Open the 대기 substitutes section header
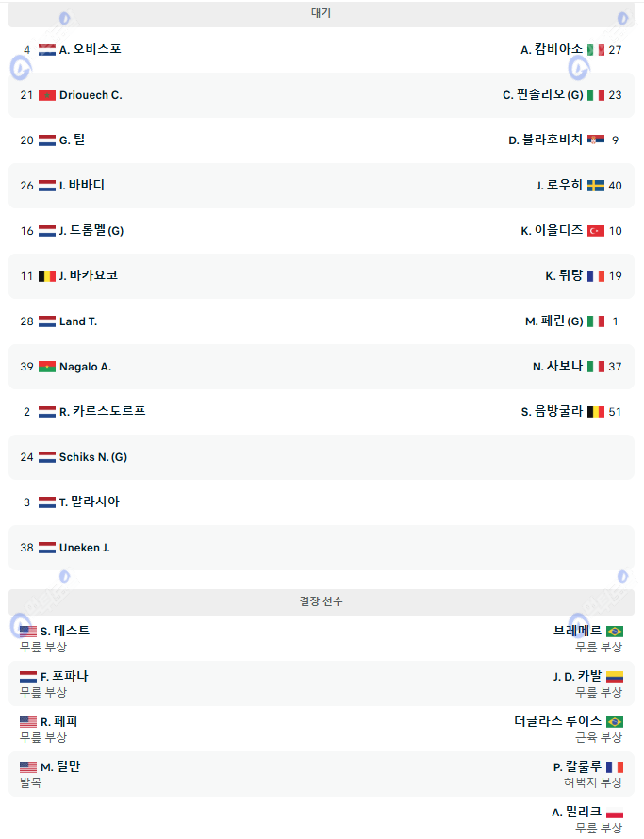Image resolution: width=644 pixels, height=839 pixels. (x=322, y=14)
